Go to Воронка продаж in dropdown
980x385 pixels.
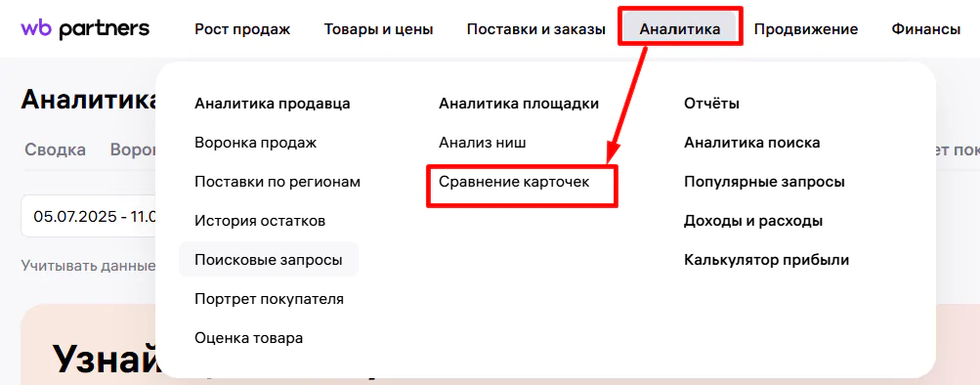256,143
